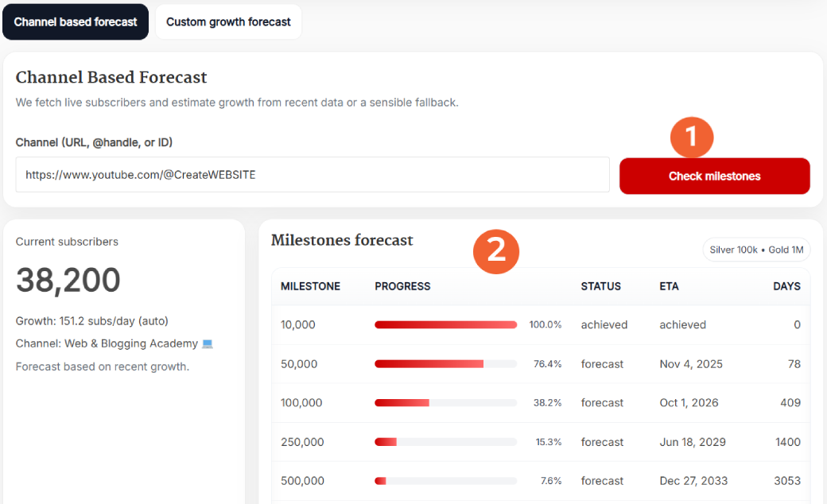Viewport: 827px width, 504px height.
Task: Click the 100.0% progress value
Action: [x=546, y=325]
